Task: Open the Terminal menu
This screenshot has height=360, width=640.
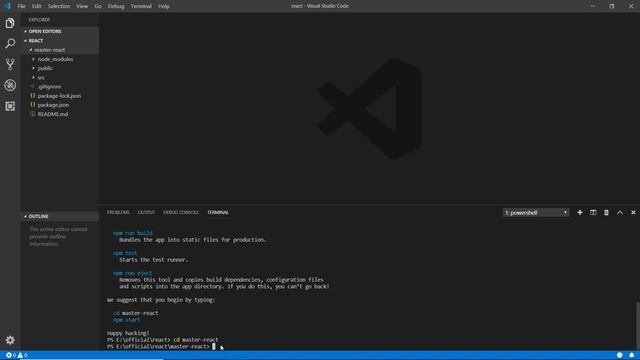Action: [141, 6]
